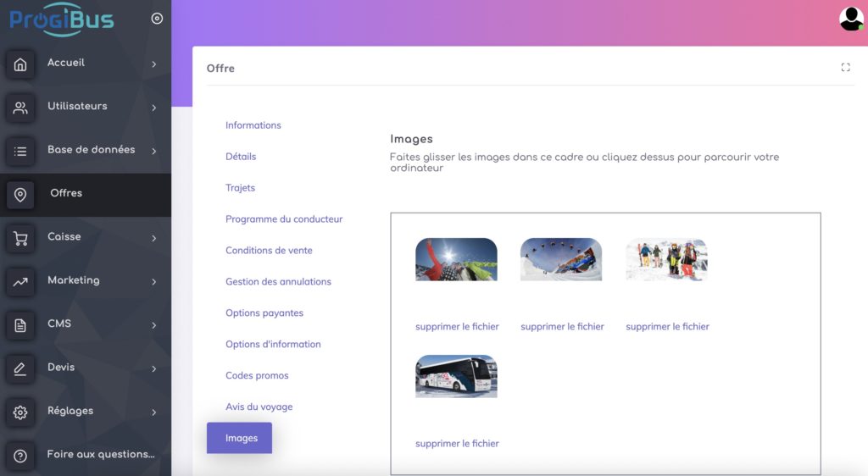Open Gestion des annulations tab
The height and width of the screenshot is (476, 868).
(x=278, y=281)
